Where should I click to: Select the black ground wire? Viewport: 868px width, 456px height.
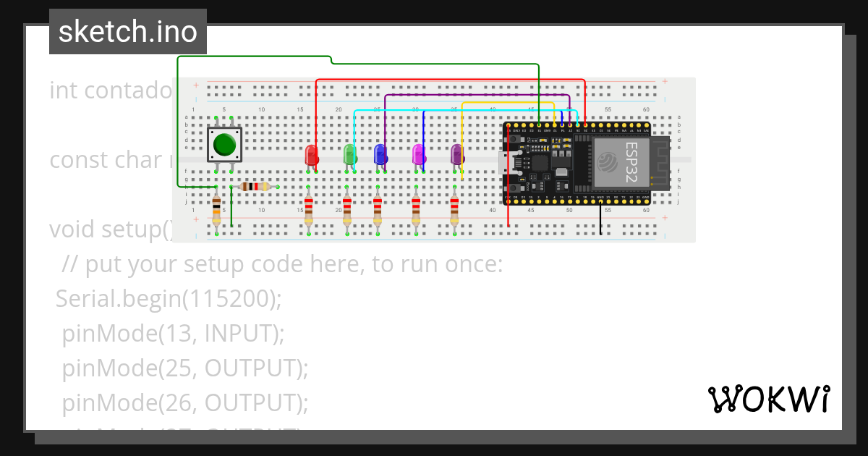(600, 217)
